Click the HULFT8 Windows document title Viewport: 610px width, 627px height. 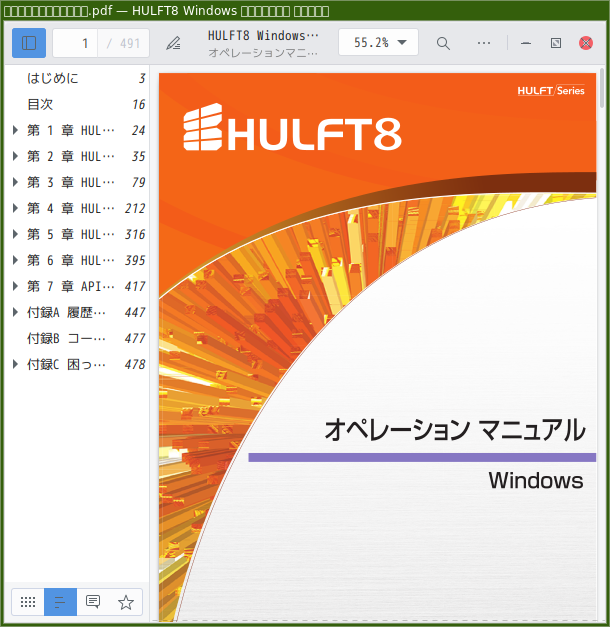pos(263,36)
